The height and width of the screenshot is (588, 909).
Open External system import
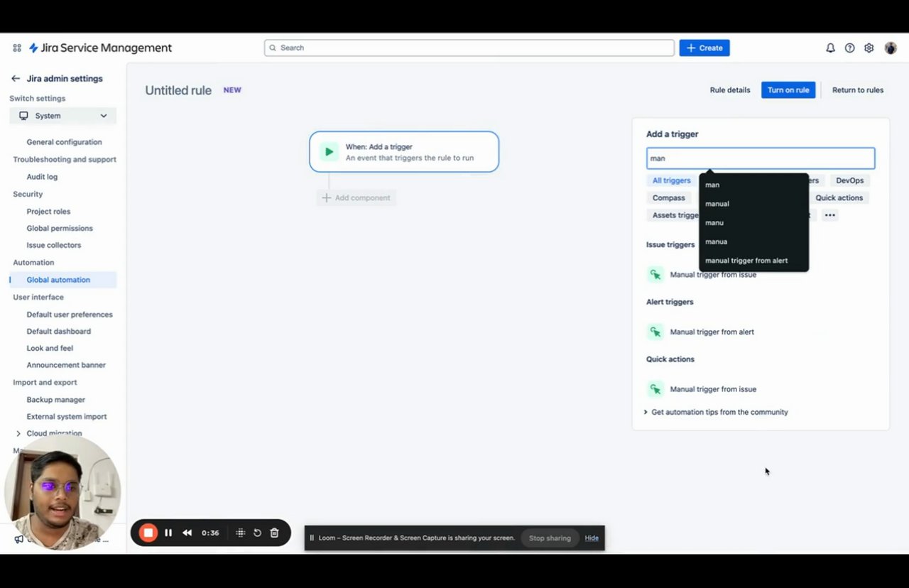(67, 417)
